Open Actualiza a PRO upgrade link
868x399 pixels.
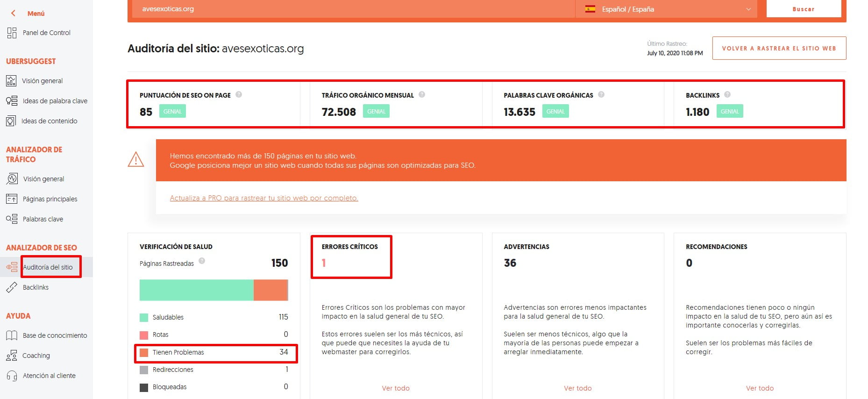tap(264, 198)
